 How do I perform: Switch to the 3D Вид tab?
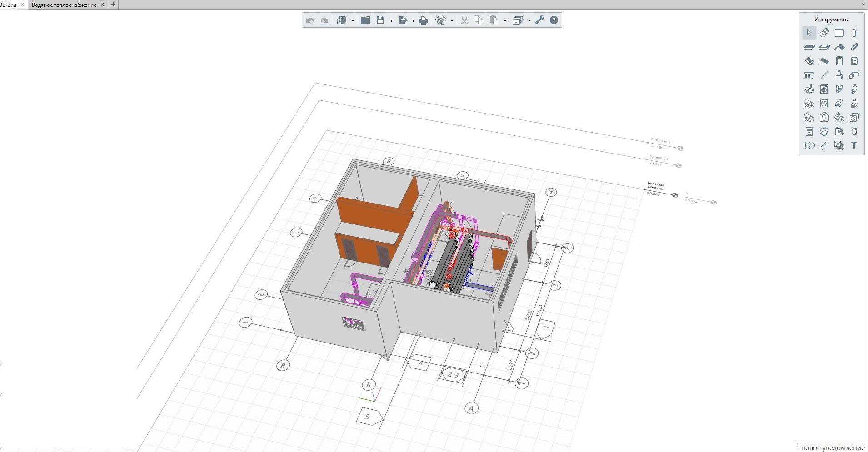[x=8, y=5]
